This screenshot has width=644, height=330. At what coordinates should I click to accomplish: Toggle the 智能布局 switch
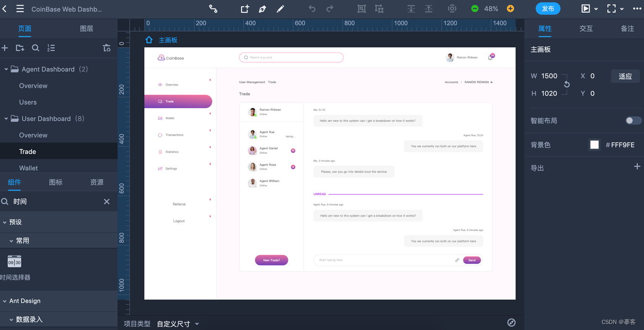pyautogui.click(x=633, y=121)
